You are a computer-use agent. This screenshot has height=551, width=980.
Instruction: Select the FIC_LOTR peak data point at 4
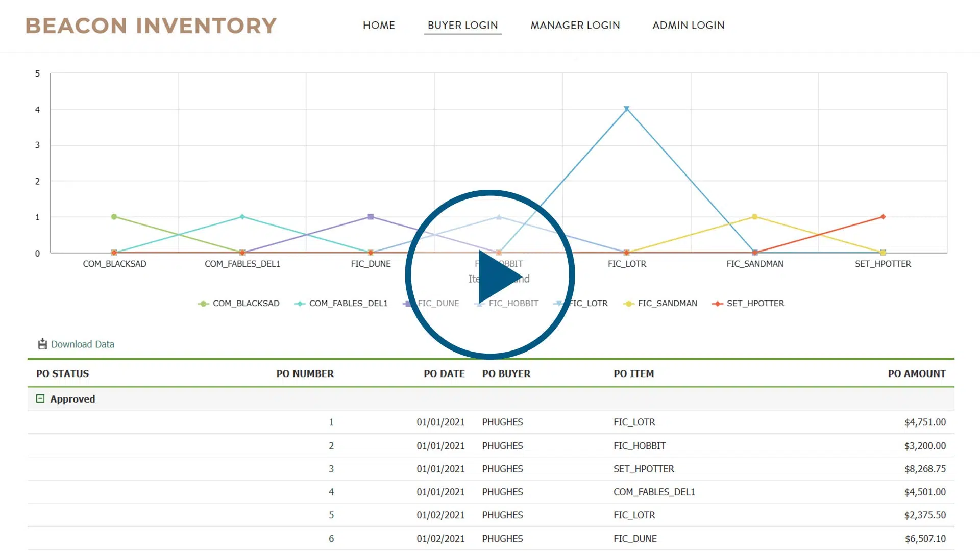(x=627, y=108)
